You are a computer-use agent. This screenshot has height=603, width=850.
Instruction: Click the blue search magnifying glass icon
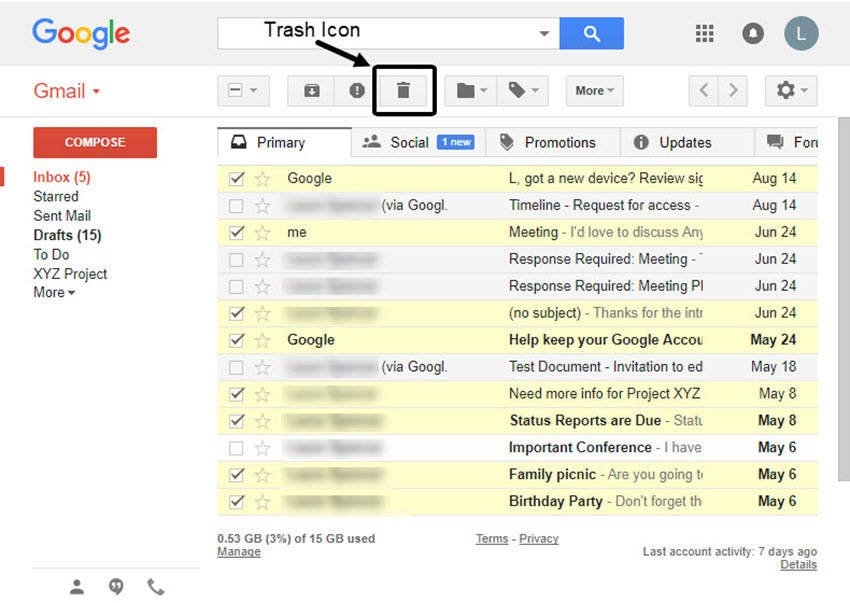point(591,33)
